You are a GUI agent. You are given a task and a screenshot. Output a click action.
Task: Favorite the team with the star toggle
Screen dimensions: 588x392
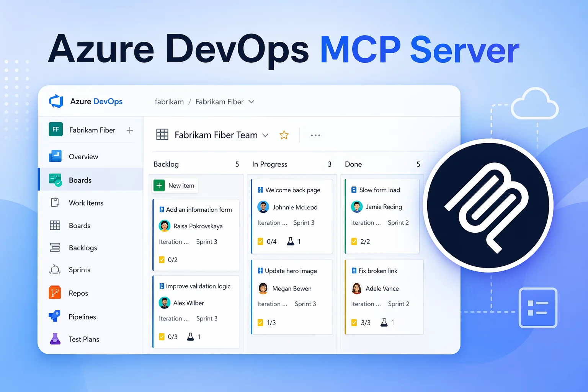pyautogui.click(x=284, y=135)
